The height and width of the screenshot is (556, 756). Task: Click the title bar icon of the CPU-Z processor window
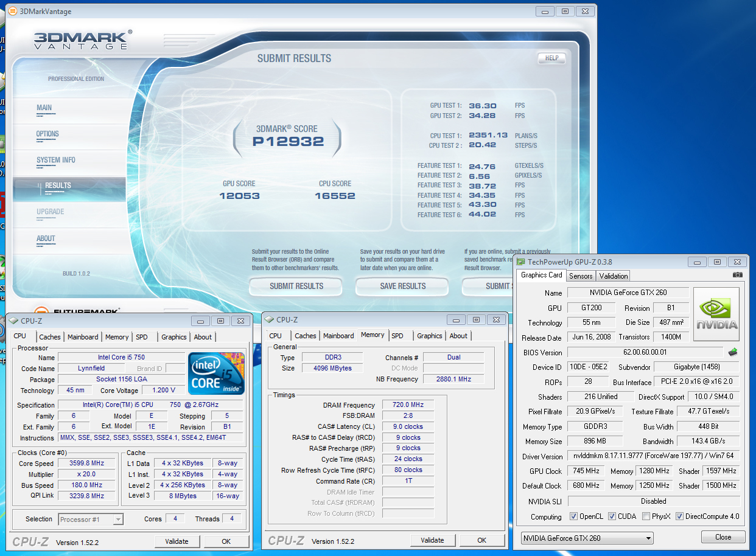tap(13, 321)
